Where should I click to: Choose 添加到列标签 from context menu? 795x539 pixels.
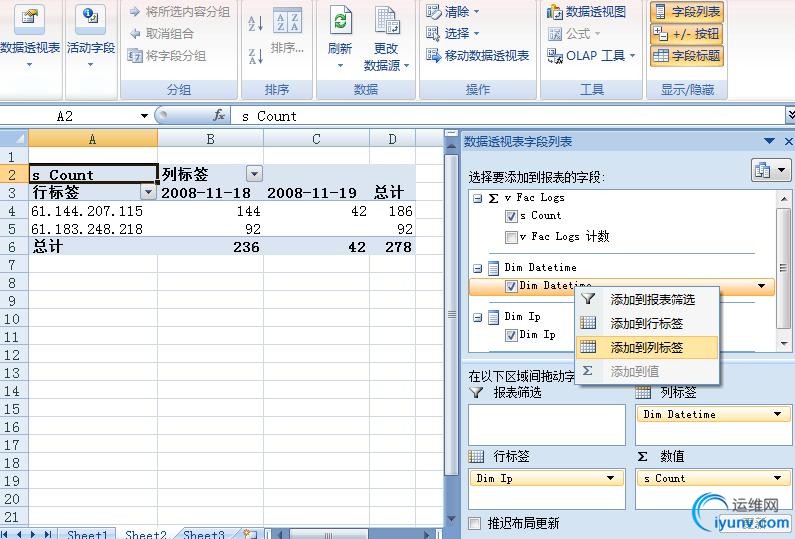[647, 347]
